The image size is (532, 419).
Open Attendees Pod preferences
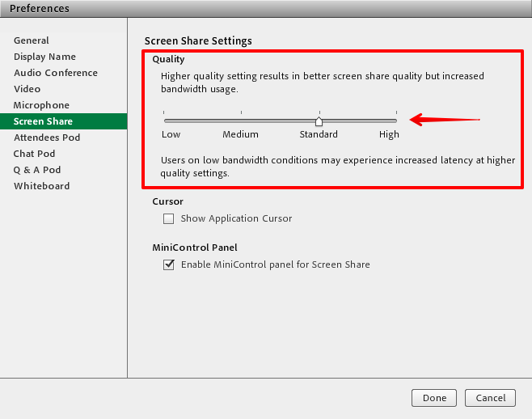point(47,138)
